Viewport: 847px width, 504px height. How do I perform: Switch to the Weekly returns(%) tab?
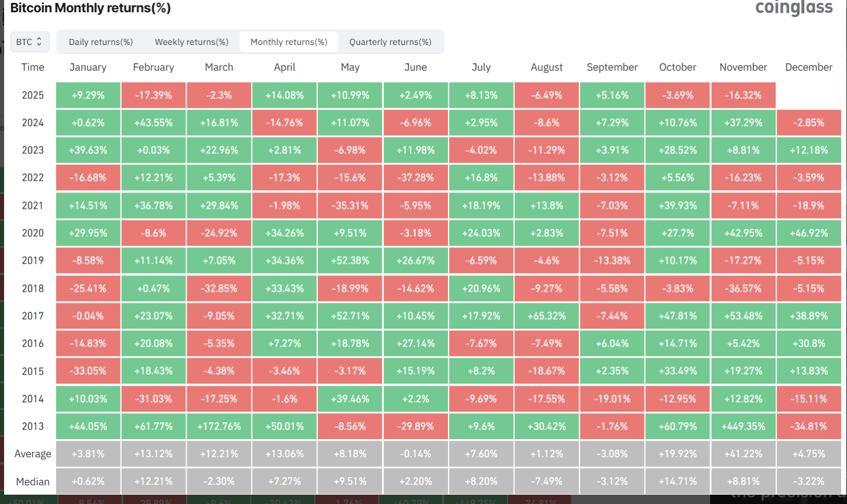click(191, 42)
